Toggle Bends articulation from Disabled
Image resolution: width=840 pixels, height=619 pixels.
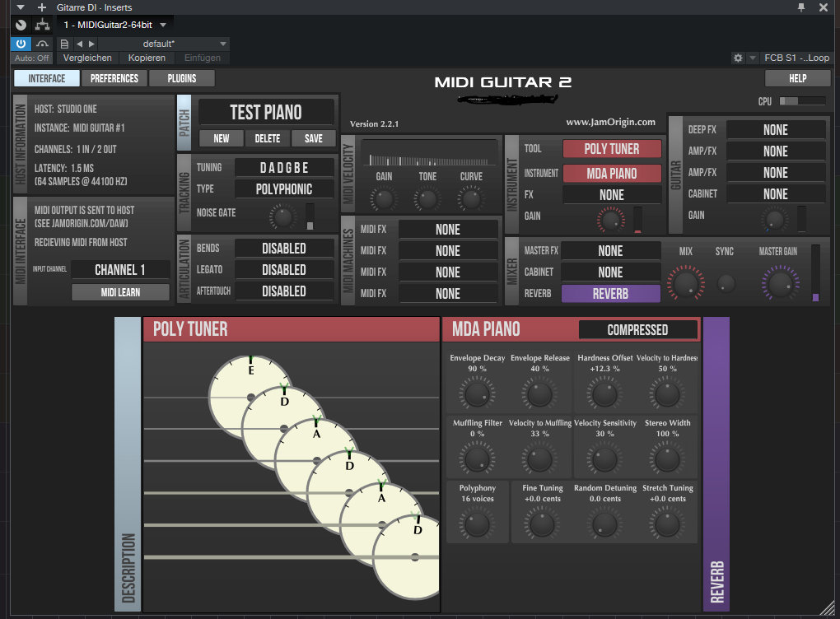tap(283, 249)
